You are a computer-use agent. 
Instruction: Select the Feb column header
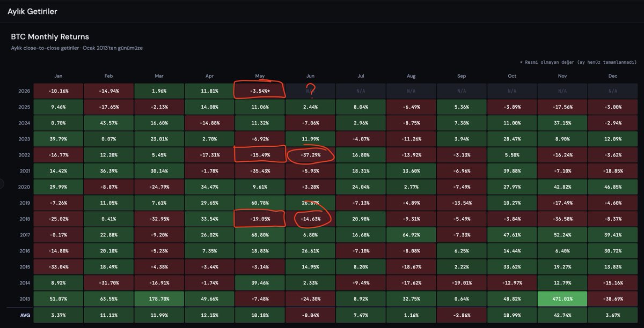(x=108, y=76)
